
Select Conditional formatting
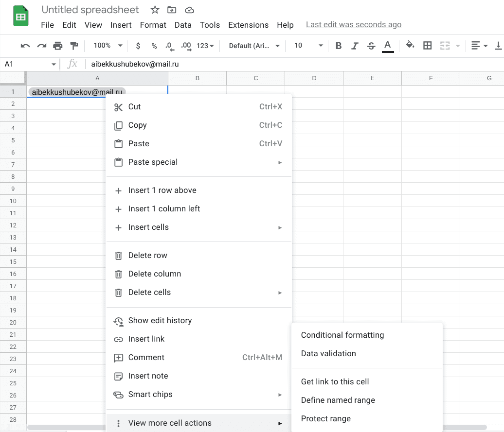367,335
